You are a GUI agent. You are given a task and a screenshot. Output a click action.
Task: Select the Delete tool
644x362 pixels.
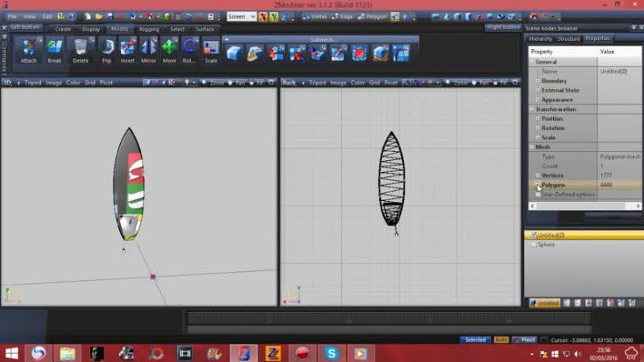(x=80, y=51)
